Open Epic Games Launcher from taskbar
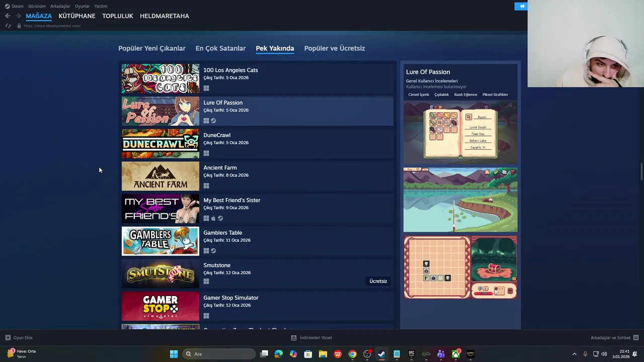This screenshot has height=362, width=644. pyautogui.click(x=411, y=354)
